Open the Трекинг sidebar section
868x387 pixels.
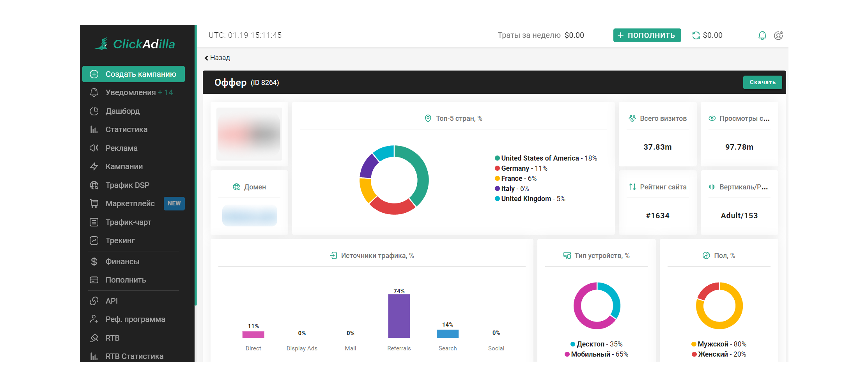click(x=120, y=240)
